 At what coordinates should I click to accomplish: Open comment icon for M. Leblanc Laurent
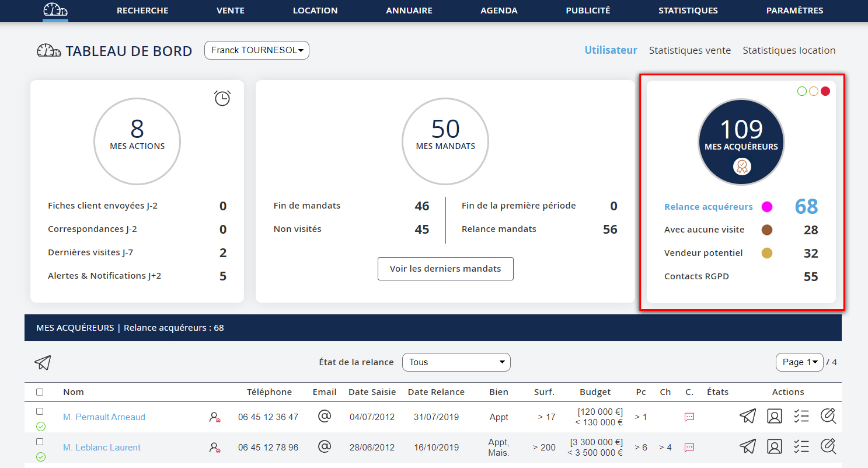click(x=689, y=448)
